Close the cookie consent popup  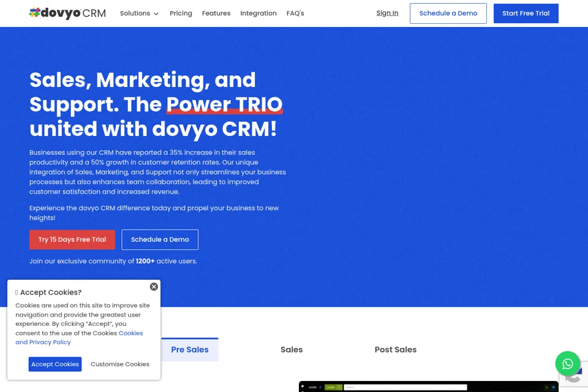154,287
